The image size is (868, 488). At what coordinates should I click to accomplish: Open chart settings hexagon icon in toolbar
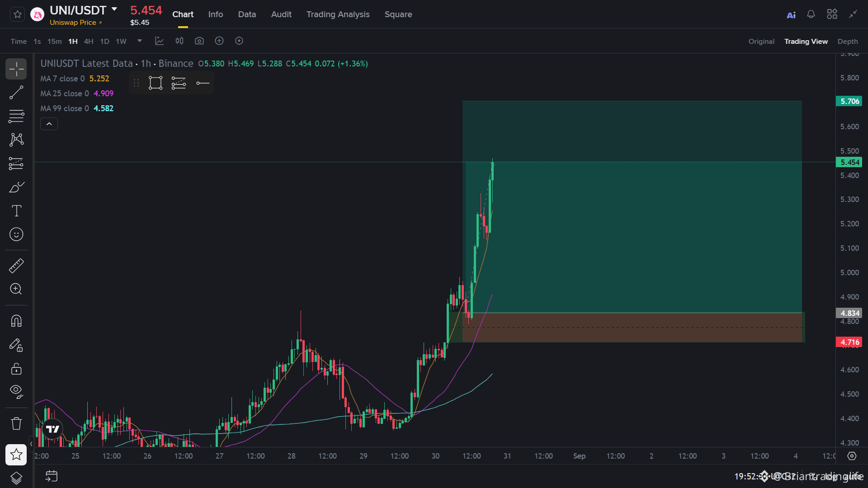pyautogui.click(x=239, y=41)
